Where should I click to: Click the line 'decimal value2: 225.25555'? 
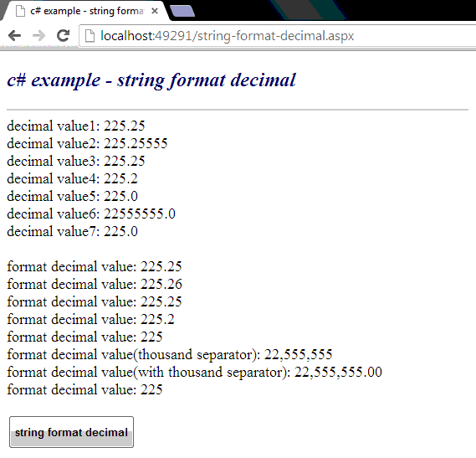pos(87,143)
